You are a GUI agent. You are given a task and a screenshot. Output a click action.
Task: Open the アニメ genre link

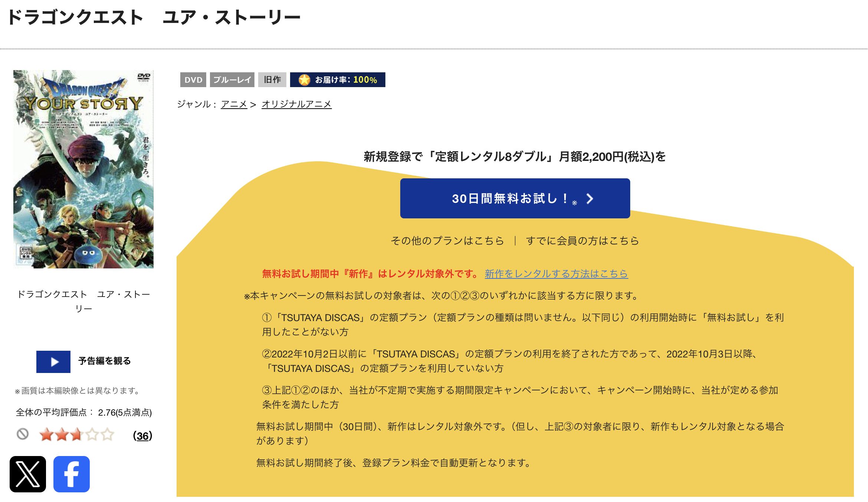[234, 104]
